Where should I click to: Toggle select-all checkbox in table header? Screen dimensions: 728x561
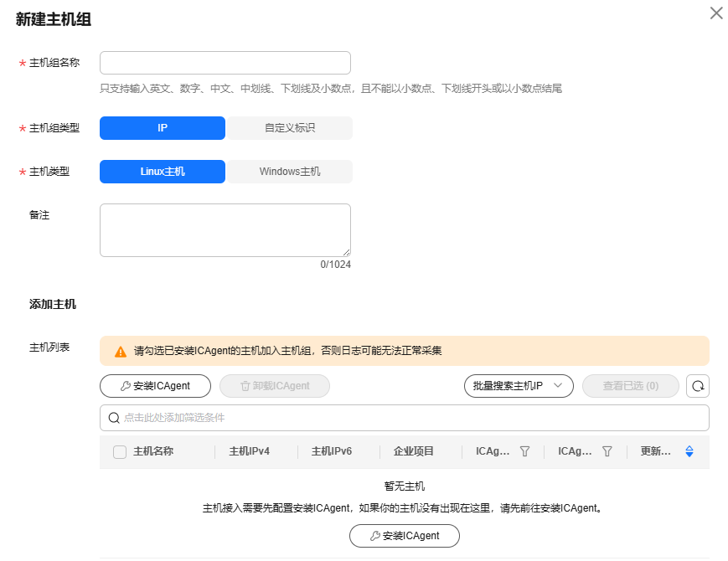[x=120, y=451]
